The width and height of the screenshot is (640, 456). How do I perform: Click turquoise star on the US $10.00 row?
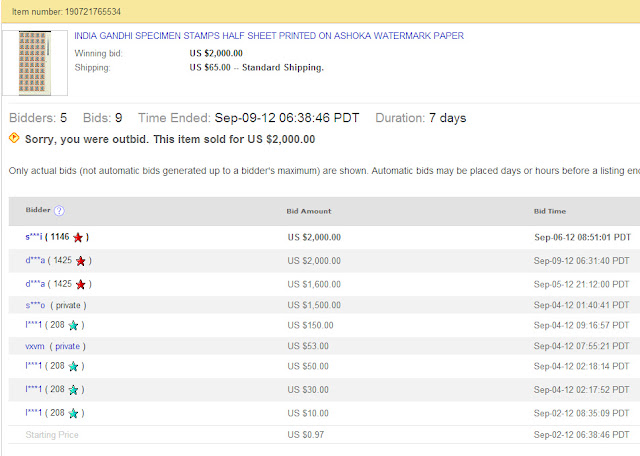pos(73,414)
